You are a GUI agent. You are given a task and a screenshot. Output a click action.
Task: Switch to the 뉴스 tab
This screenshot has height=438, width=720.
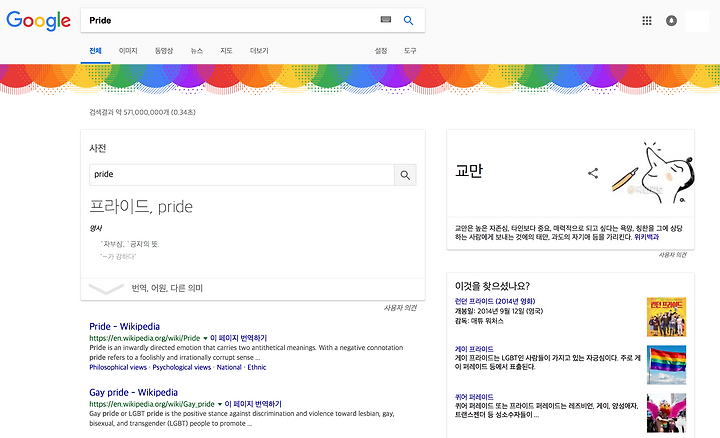(x=197, y=51)
